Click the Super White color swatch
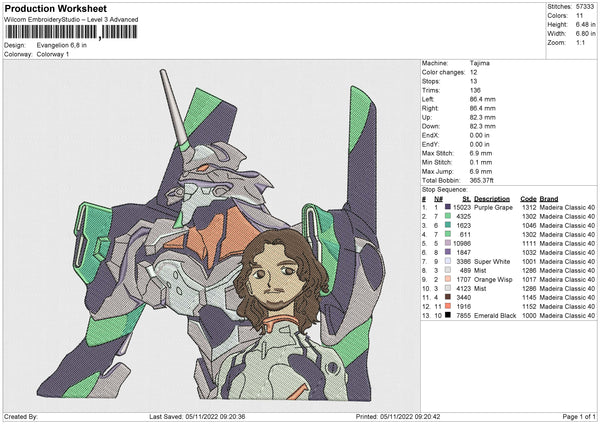600x424 pixels. [x=448, y=261]
